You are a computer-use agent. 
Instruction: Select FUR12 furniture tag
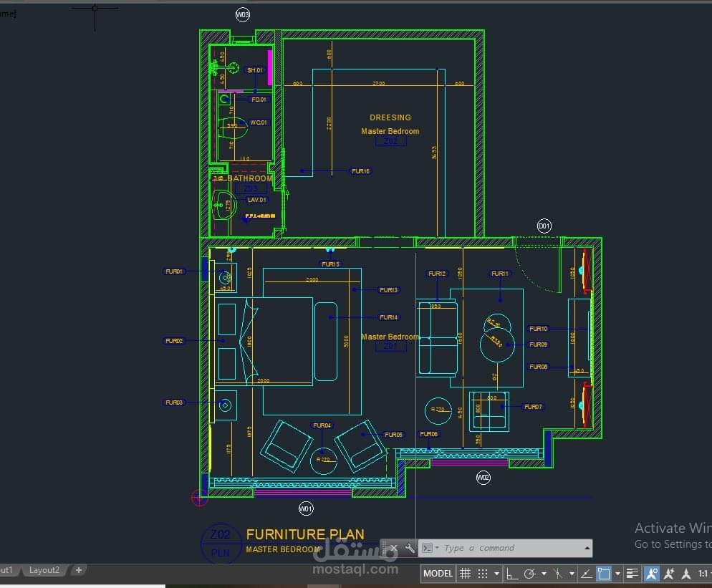coord(437,274)
